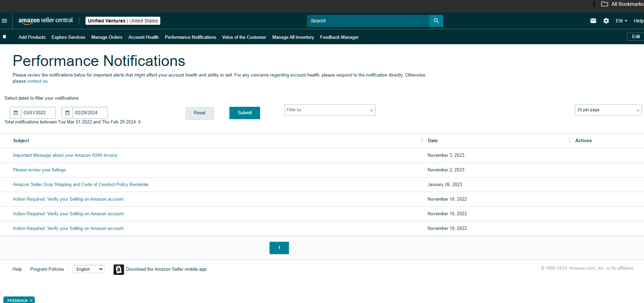Open the Help link in the header
This screenshot has height=303, width=644.
(638, 21)
